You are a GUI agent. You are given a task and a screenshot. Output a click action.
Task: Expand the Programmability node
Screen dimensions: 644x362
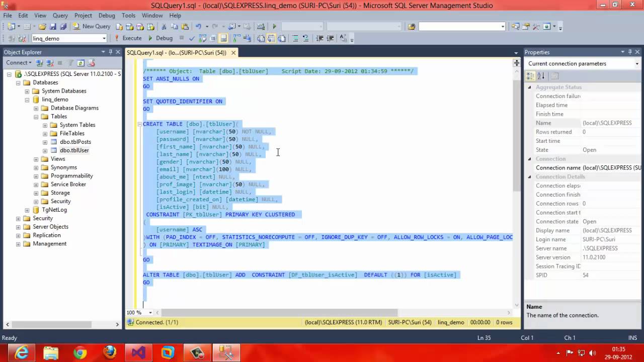pos(36,176)
